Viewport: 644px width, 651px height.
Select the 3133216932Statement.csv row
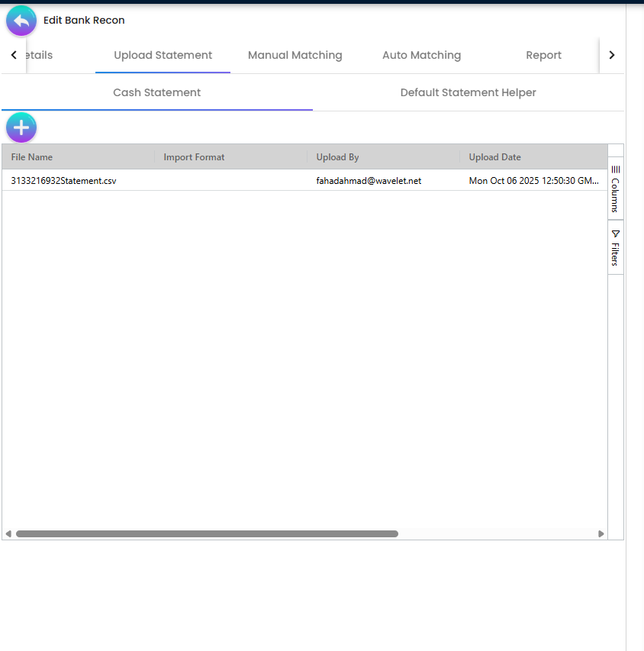click(x=63, y=180)
